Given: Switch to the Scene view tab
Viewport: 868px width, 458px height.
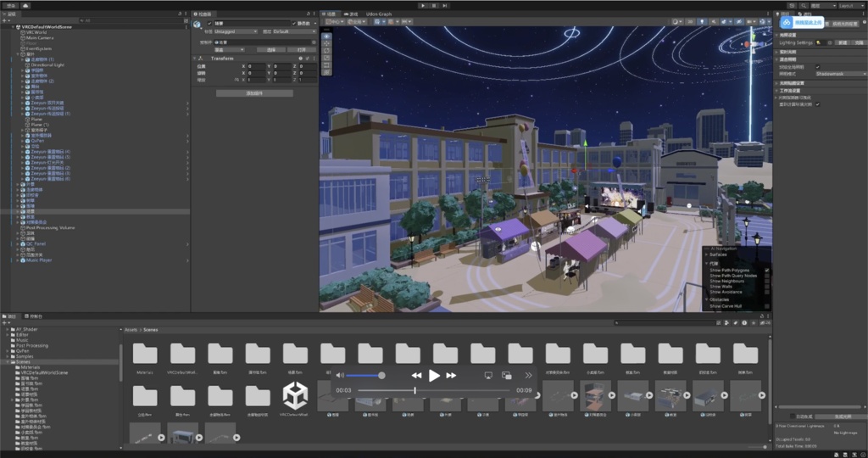Looking at the screenshot, I should [x=331, y=14].
